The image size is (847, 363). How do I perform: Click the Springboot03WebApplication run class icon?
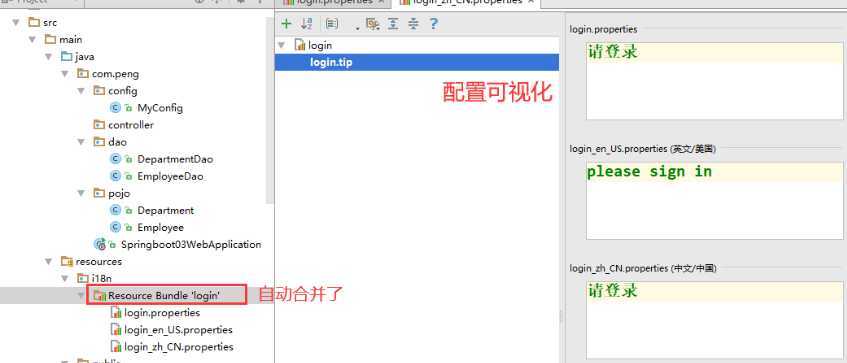(100, 244)
